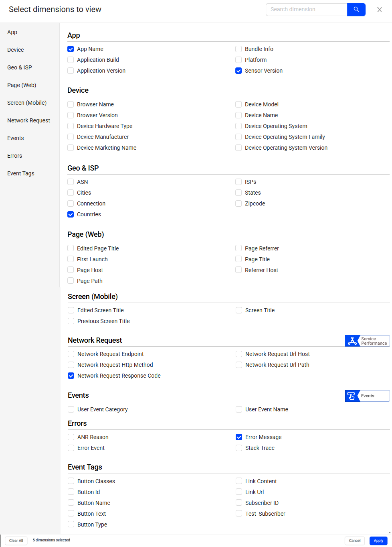
Task: Focus the Search dimension input field
Action: [306, 10]
